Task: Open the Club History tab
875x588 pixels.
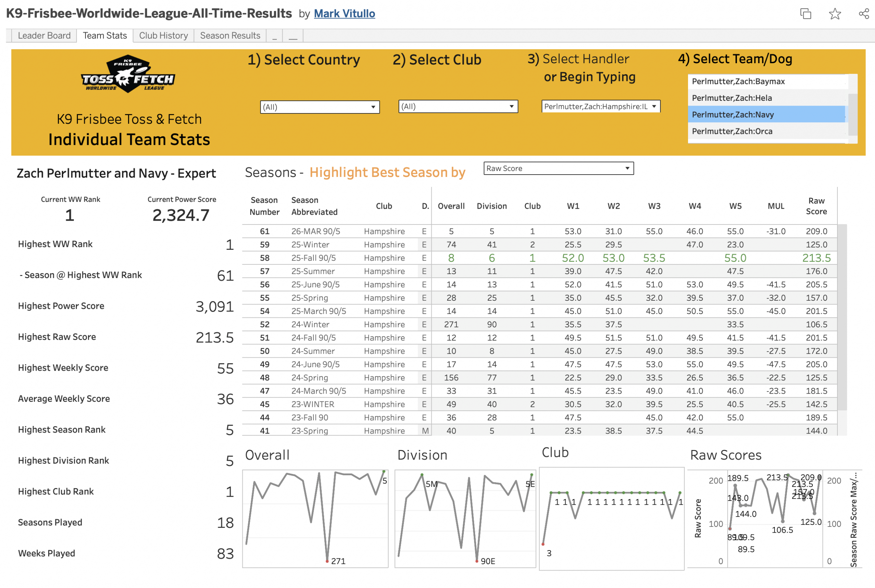Action: point(163,36)
